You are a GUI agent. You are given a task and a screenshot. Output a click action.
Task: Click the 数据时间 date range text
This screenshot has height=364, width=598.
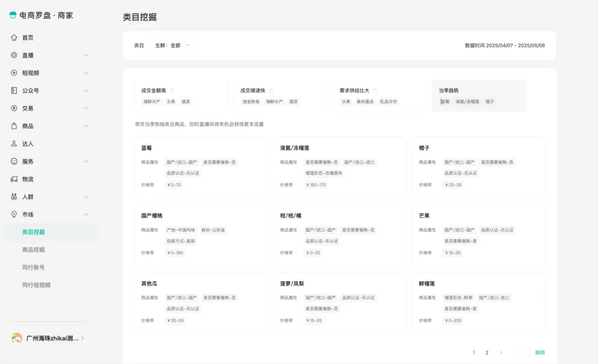click(x=504, y=45)
